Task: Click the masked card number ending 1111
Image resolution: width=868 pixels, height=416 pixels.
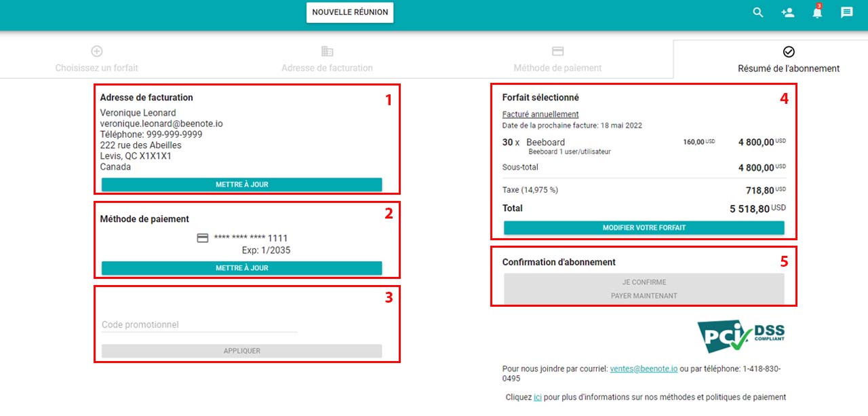Action: pyautogui.click(x=251, y=238)
